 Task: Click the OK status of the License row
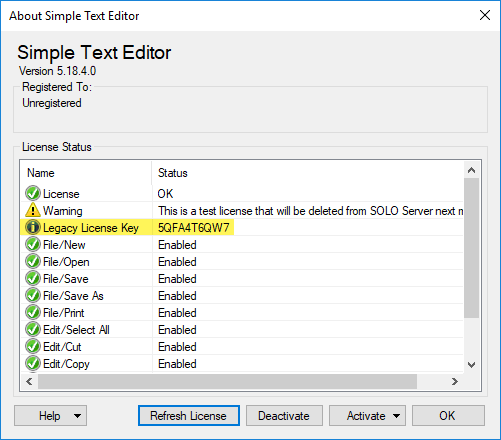pos(165,194)
